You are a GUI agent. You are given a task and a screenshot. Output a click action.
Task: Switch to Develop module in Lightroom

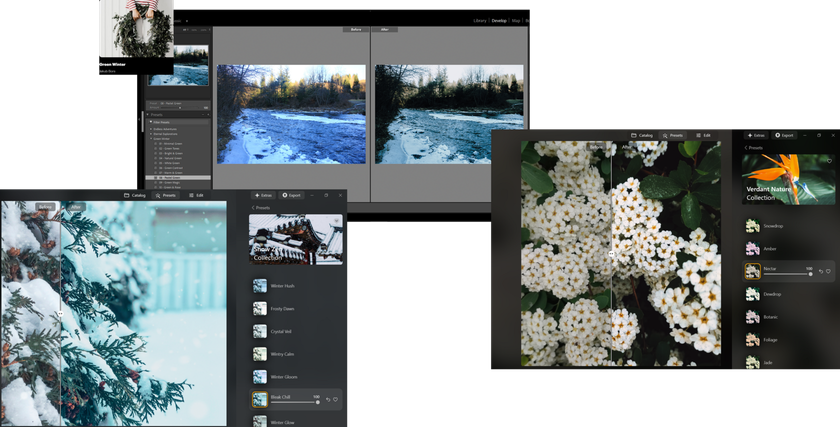[499, 21]
